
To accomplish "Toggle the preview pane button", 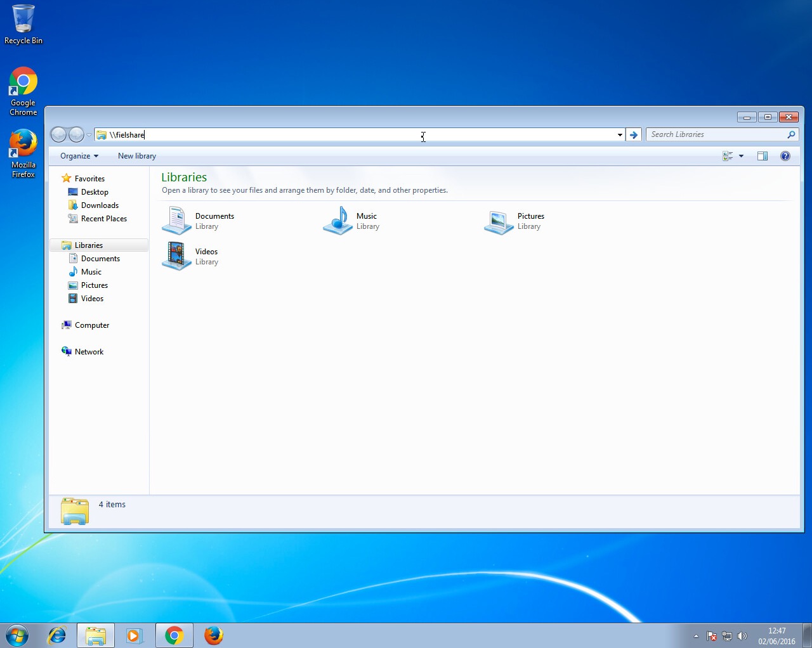I will [x=763, y=156].
